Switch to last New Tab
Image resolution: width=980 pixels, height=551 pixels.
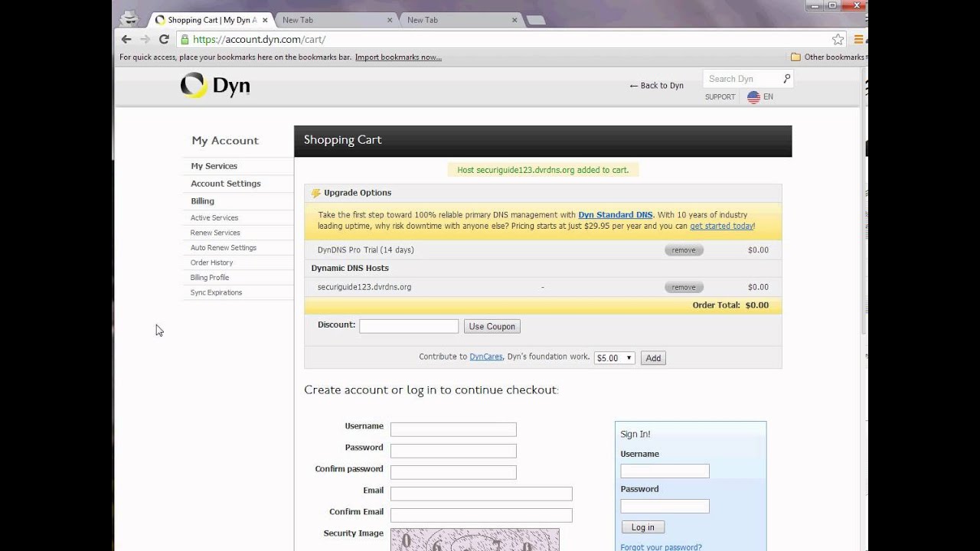coord(459,20)
